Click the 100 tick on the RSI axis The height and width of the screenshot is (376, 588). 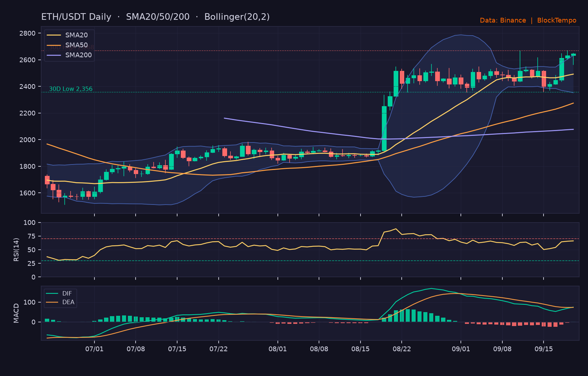click(x=29, y=223)
